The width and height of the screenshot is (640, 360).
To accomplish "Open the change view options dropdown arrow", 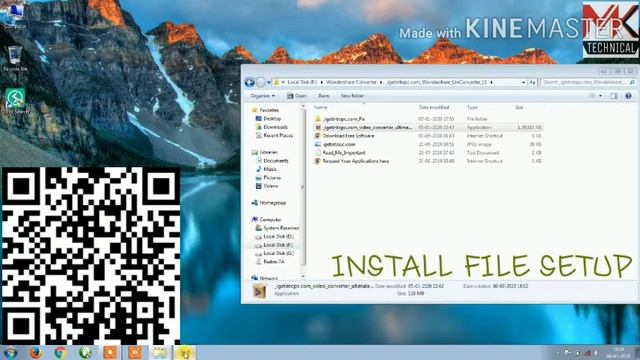I will click(600, 96).
